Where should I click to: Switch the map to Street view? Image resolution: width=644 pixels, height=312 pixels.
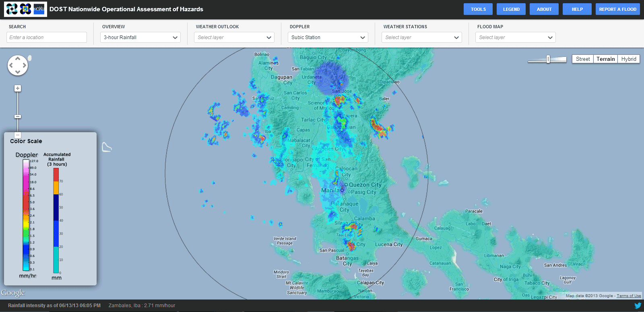(582, 59)
